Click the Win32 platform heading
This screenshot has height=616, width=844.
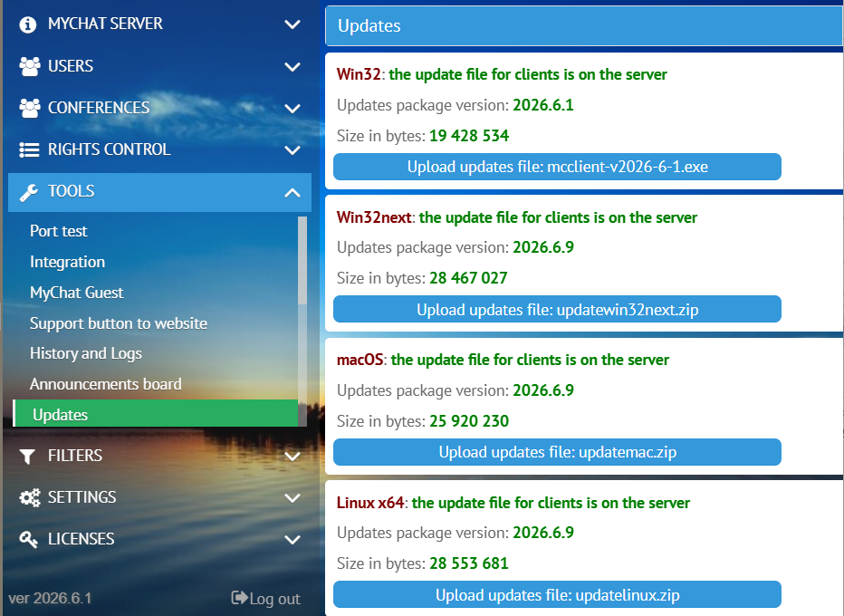pyautogui.click(x=359, y=74)
